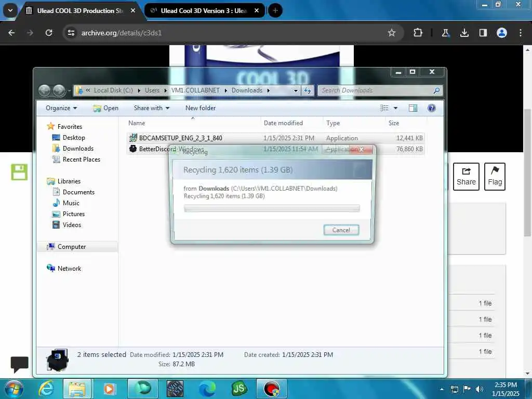
Task: Click Local Disk (C:) in the address breadcrumb
Action: point(113,90)
